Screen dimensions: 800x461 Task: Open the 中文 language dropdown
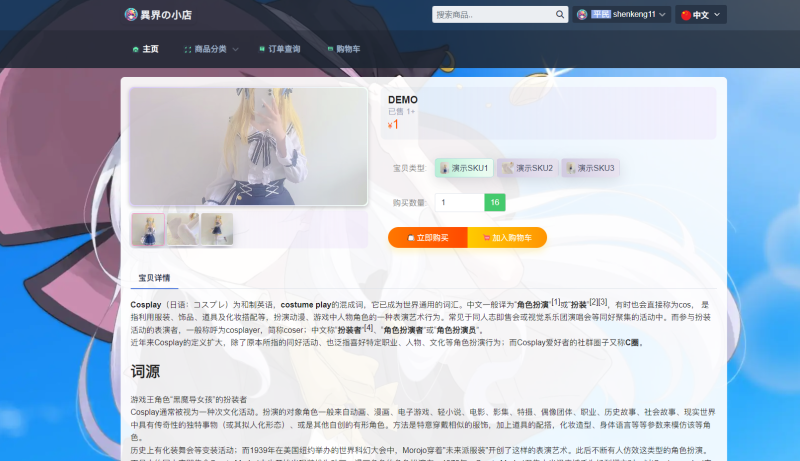pyautogui.click(x=701, y=14)
